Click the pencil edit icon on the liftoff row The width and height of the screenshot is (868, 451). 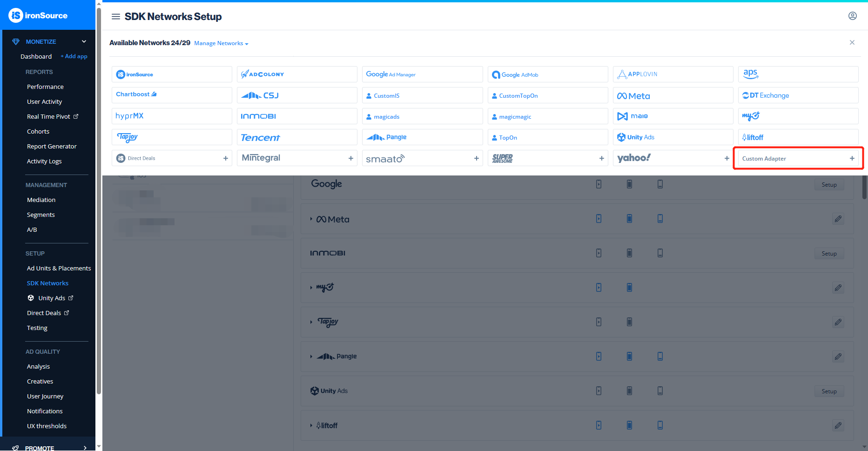(x=838, y=425)
